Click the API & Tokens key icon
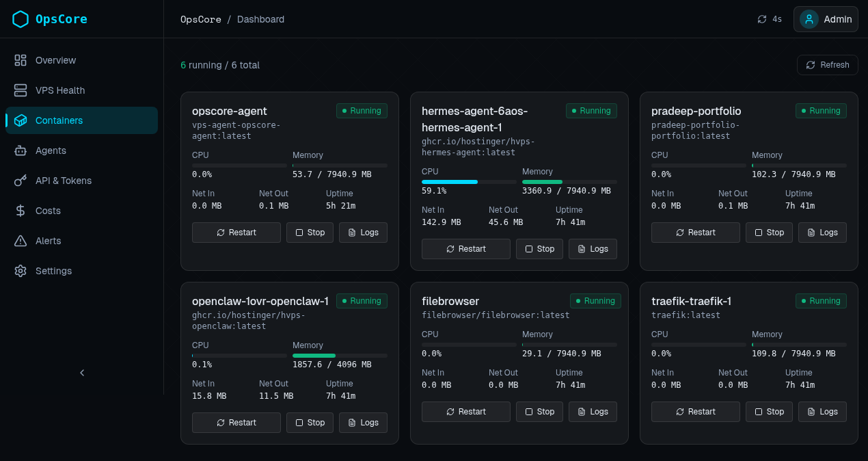This screenshot has width=868, height=461. click(x=21, y=181)
